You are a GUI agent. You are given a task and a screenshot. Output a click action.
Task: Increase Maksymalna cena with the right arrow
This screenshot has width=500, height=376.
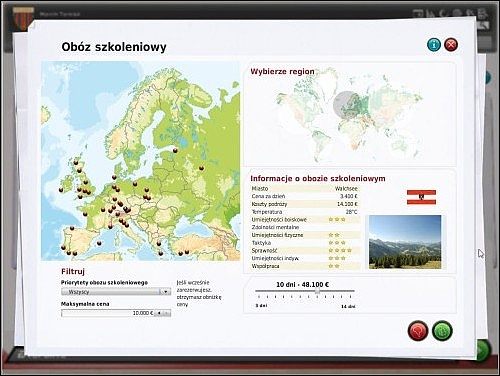pyautogui.click(x=167, y=313)
